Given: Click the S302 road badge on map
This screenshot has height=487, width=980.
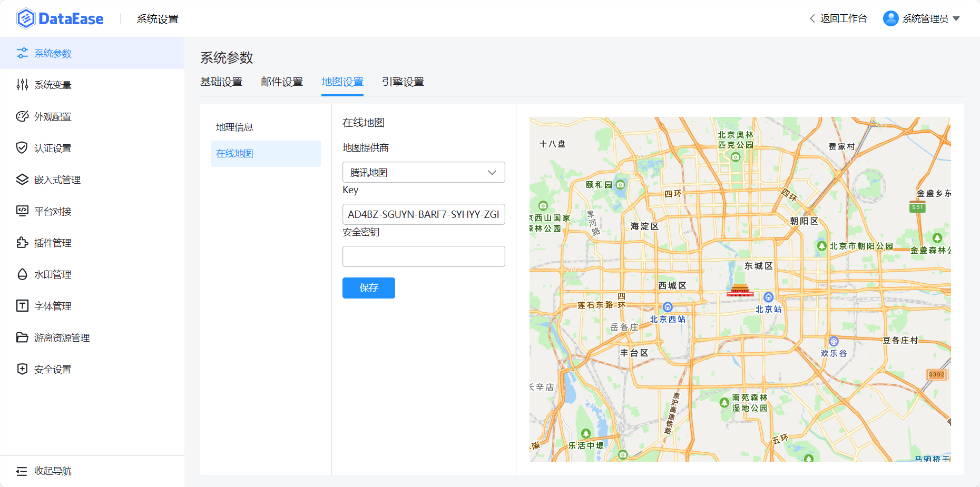Looking at the screenshot, I should [x=937, y=374].
